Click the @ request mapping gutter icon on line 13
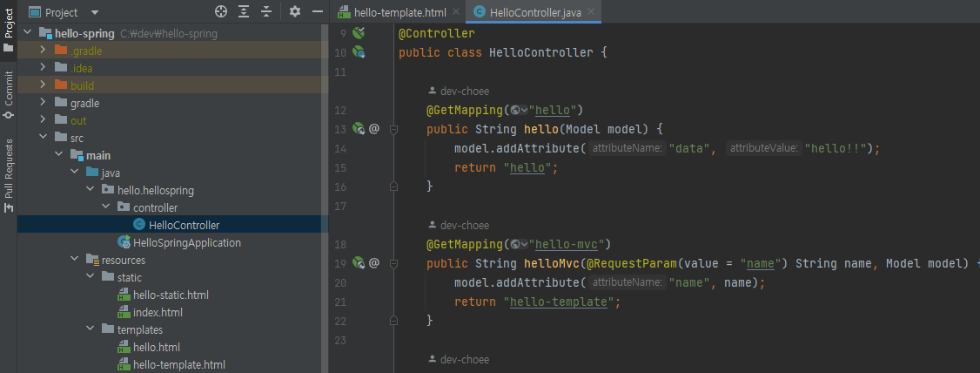 (373, 129)
